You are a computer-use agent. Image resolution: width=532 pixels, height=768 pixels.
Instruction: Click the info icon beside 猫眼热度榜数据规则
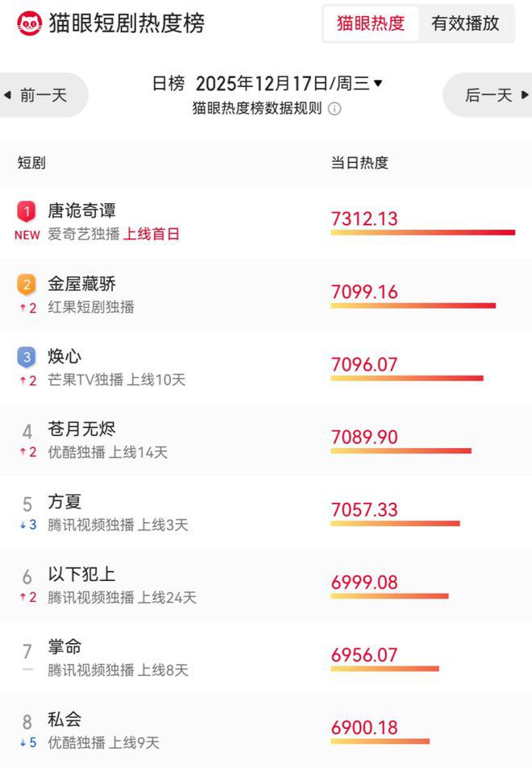coord(335,109)
